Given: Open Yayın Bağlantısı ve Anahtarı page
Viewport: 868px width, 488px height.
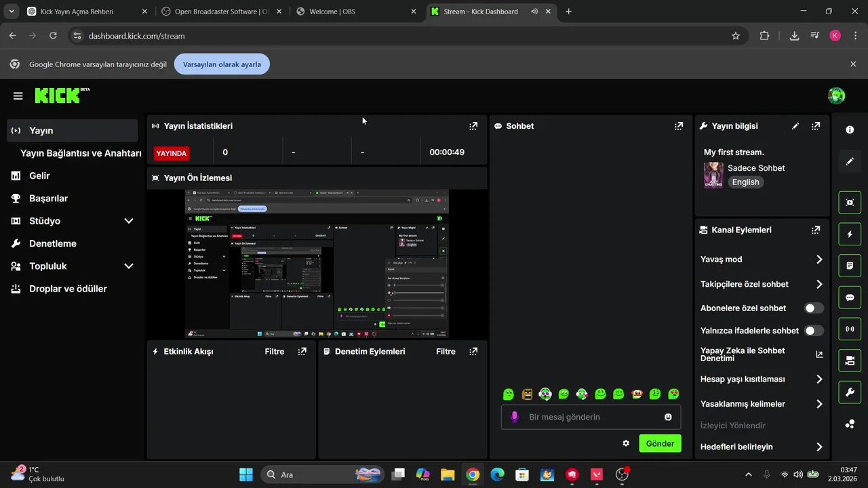Looking at the screenshot, I should pos(81,153).
